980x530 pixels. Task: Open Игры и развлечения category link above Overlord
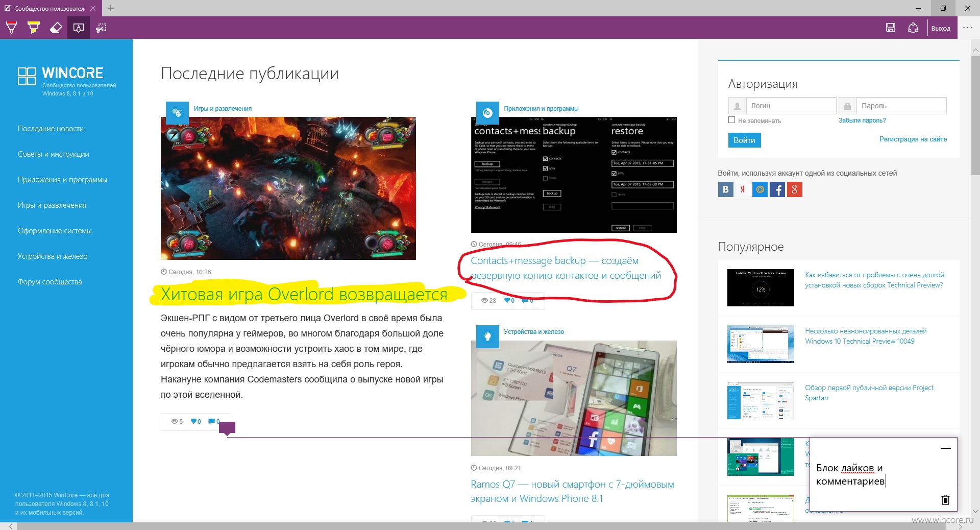(223, 109)
